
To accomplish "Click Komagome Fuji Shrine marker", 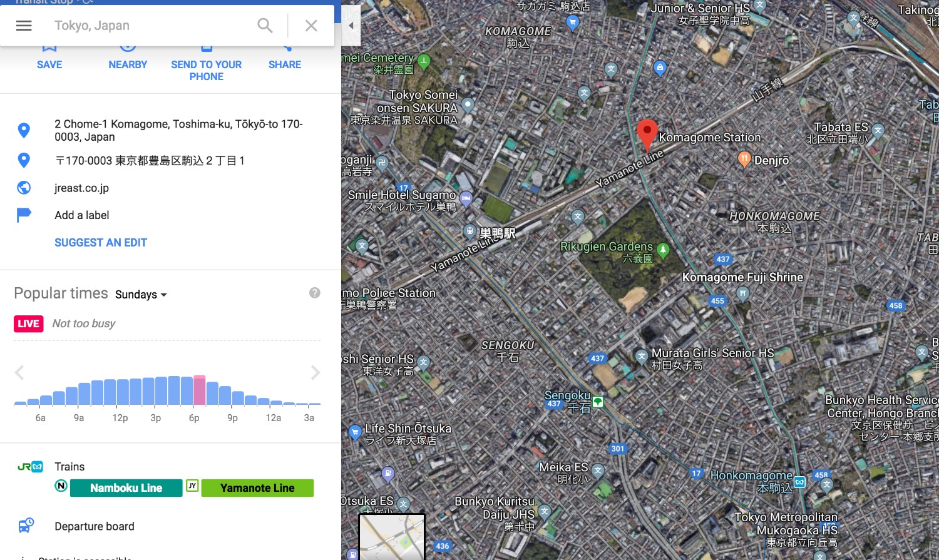I will click(742, 293).
